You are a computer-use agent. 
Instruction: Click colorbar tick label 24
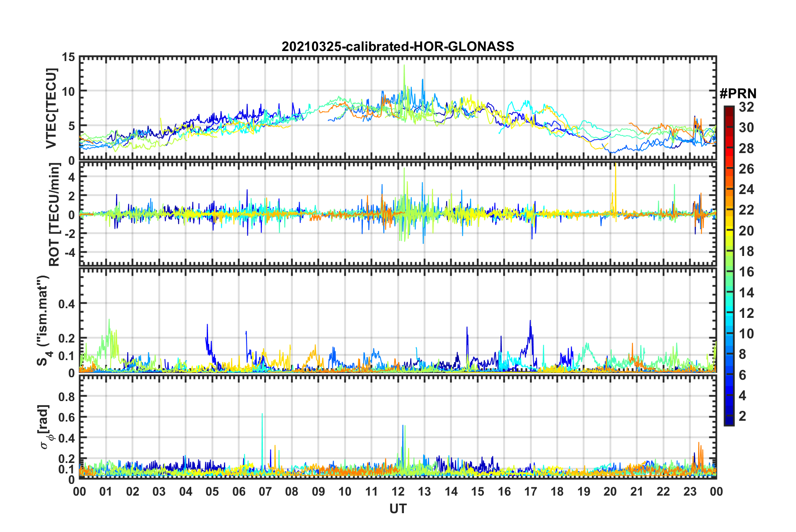click(747, 189)
